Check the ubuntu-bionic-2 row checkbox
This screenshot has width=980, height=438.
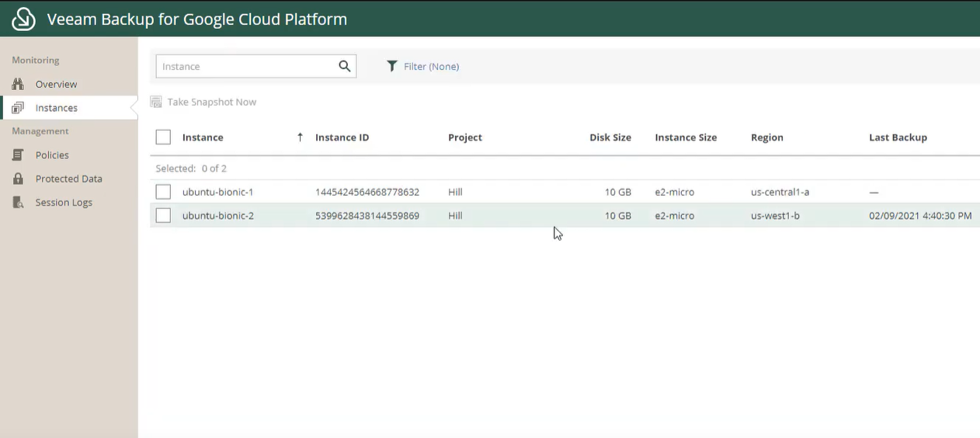163,215
